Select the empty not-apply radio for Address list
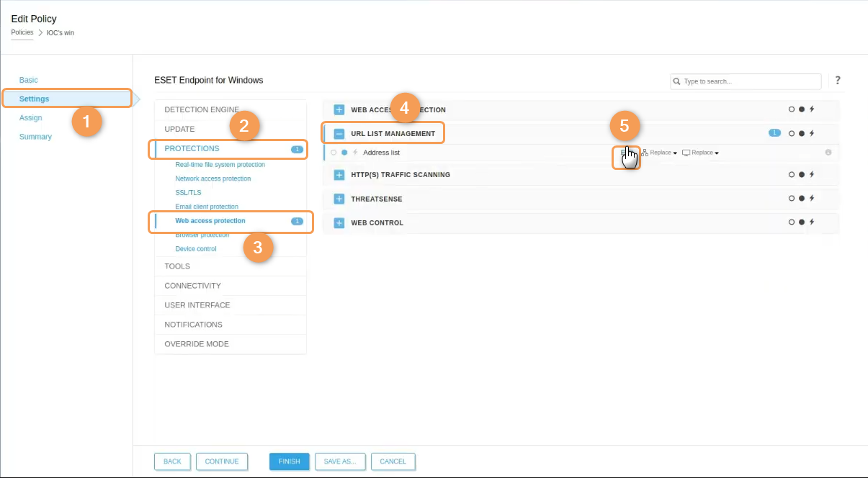The width and height of the screenshot is (868, 478). point(334,153)
